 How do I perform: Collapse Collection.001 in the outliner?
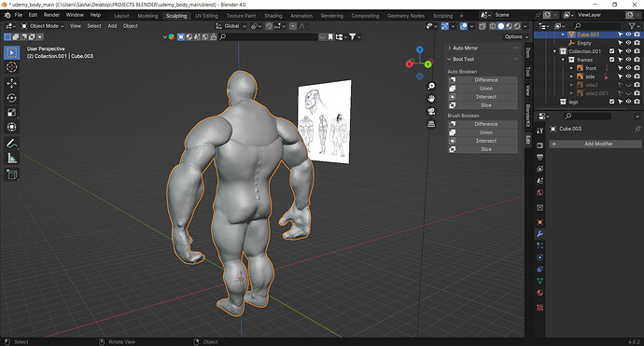[x=554, y=51]
